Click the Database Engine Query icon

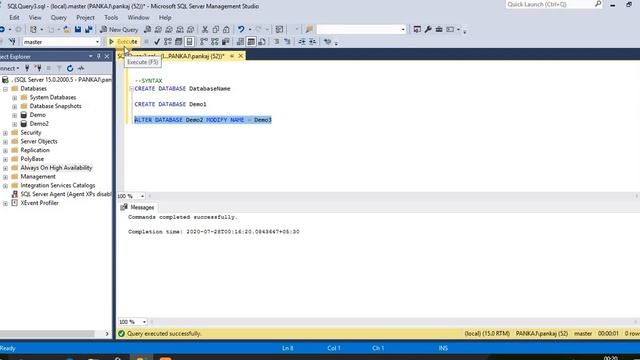(147, 29)
